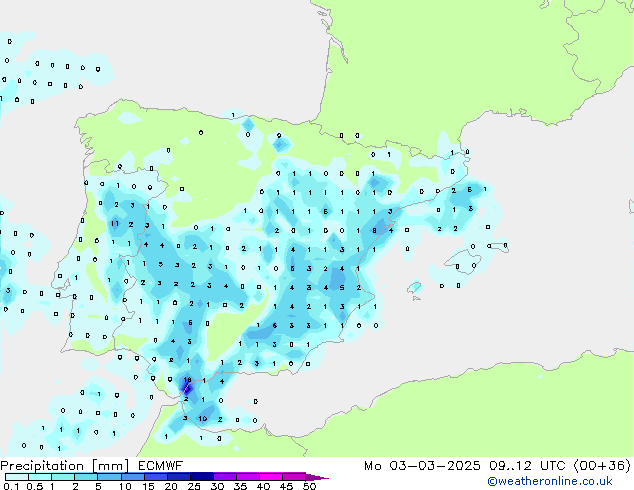Click the 35–40 mm legend color swatch
Viewport: 634px width, 490px height.
pyautogui.click(x=247, y=477)
